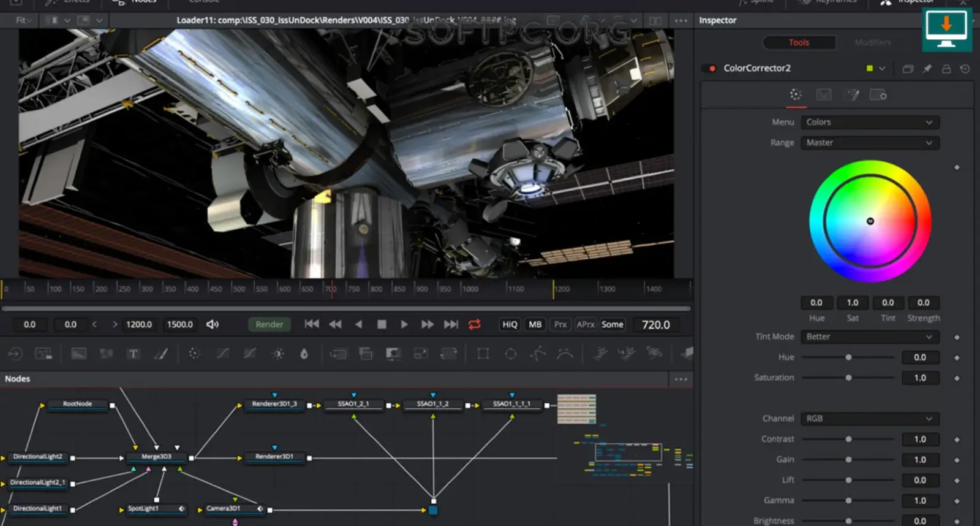The image size is (980, 526).
Task: Stop playback with the square button
Action: [x=382, y=324]
